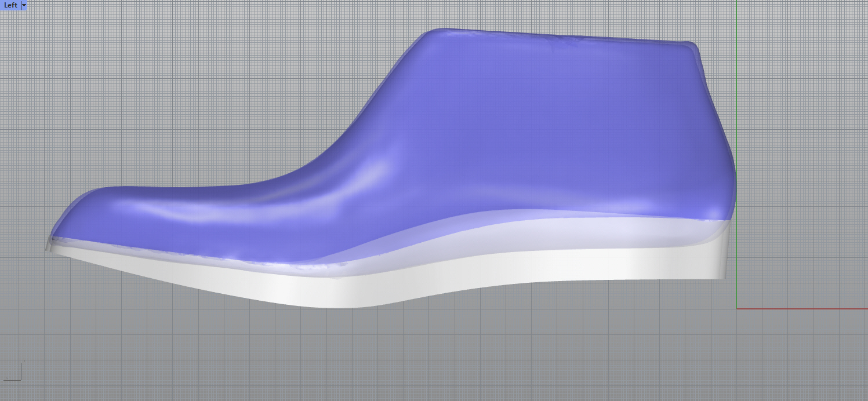Click the translucent sole rim under the arch
Viewport: 868px width, 401px height.
click(x=464, y=232)
